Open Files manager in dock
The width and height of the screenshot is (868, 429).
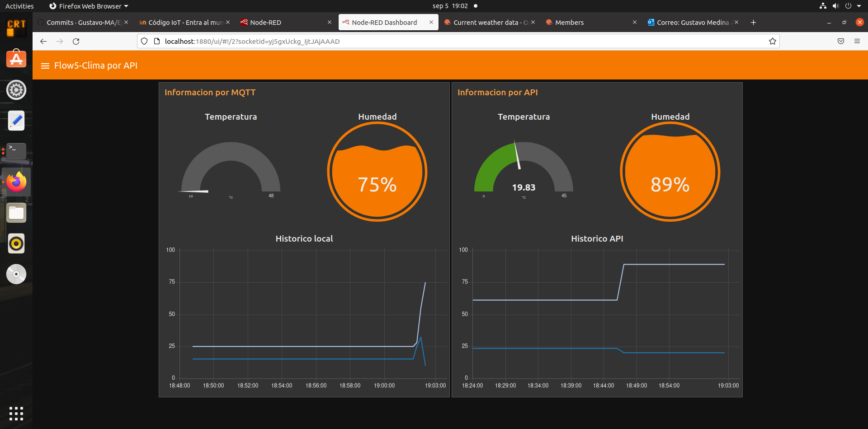pos(16,213)
